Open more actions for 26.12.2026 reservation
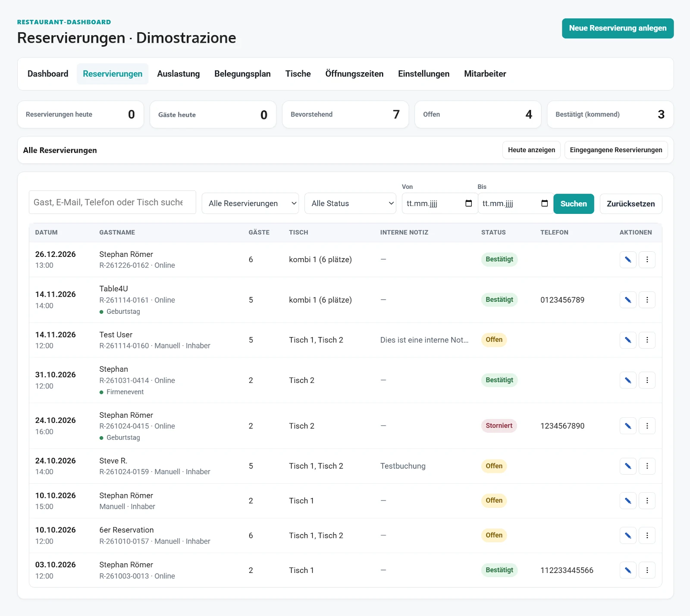690x616 pixels. pyautogui.click(x=647, y=260)
